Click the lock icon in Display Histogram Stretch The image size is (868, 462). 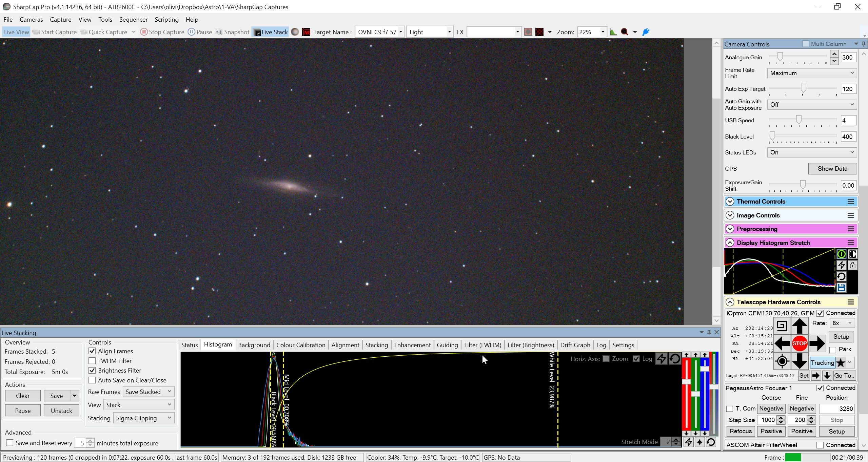852,265
